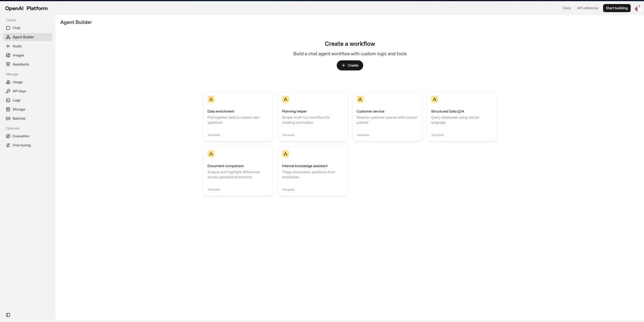This screenshot has height=322, width=644.
Task: Click the Create workflow button
Action: point(350,65)
